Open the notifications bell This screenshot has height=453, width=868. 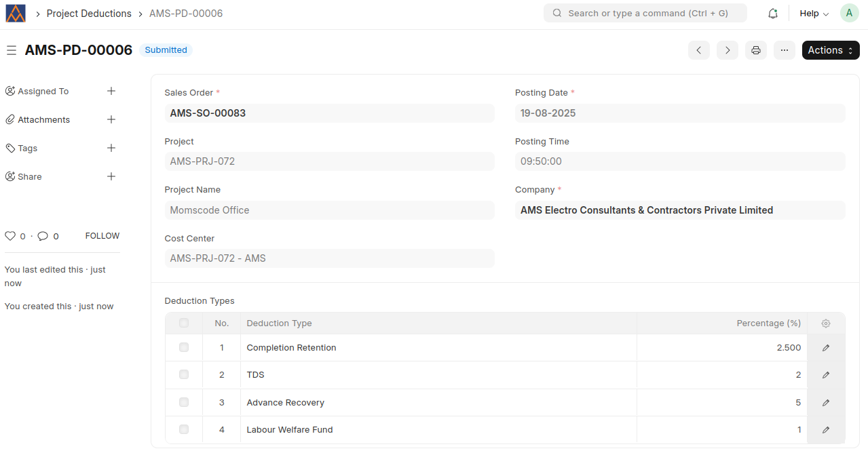tap(772, 14)
